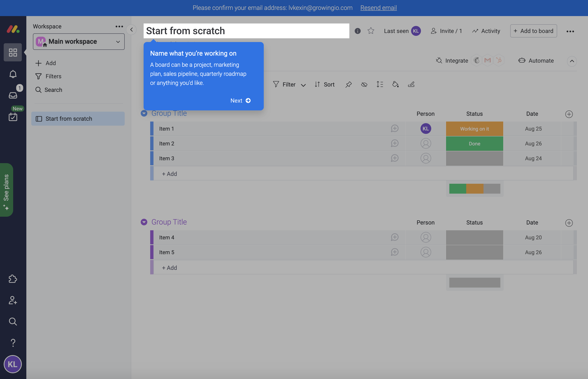Open conditional coloring paint bucket icon
This screenshot has width=588, height=379.
(x=395, y=84)
